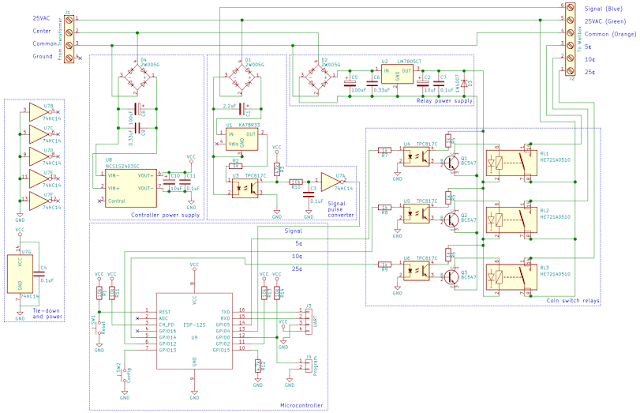Select the U1 KA78R33 regulator block

point(242,139)
